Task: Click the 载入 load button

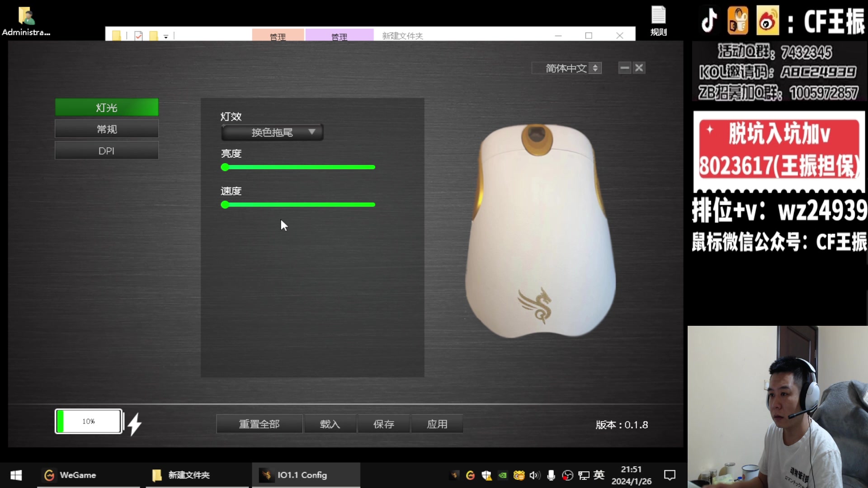Action: pos(330,424)
